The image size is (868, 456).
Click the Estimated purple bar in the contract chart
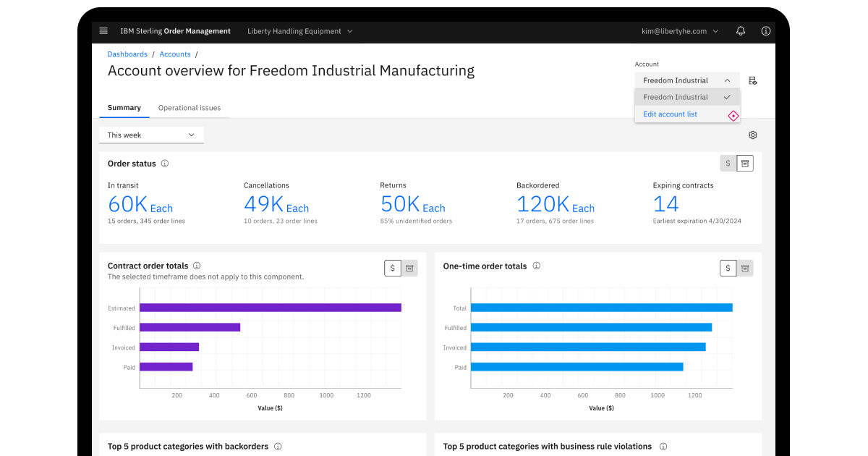click(271, 308)
